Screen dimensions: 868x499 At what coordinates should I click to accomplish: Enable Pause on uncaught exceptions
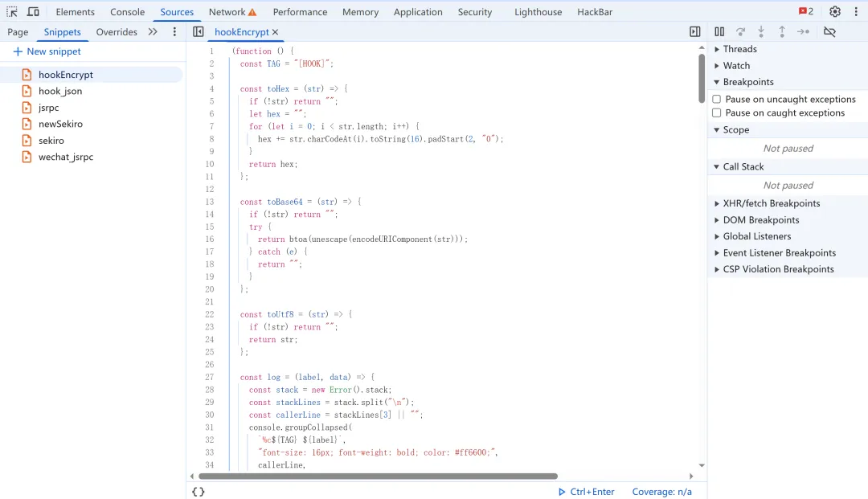point(716,99)
